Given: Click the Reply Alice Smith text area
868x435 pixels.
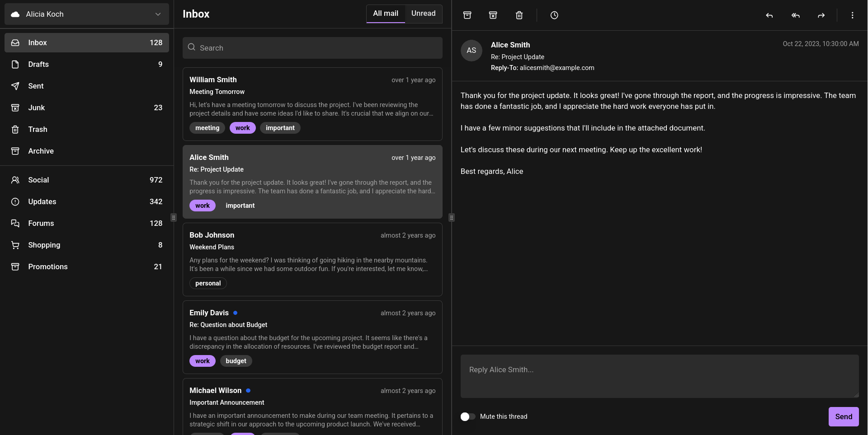Looking at the screenshot, I should click(660, 376).
